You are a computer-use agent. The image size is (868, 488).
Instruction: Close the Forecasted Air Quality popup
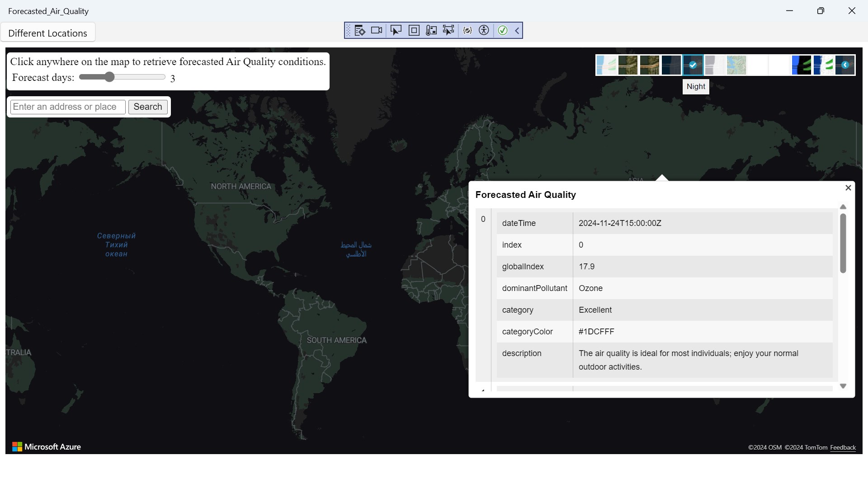click(848, 188)
